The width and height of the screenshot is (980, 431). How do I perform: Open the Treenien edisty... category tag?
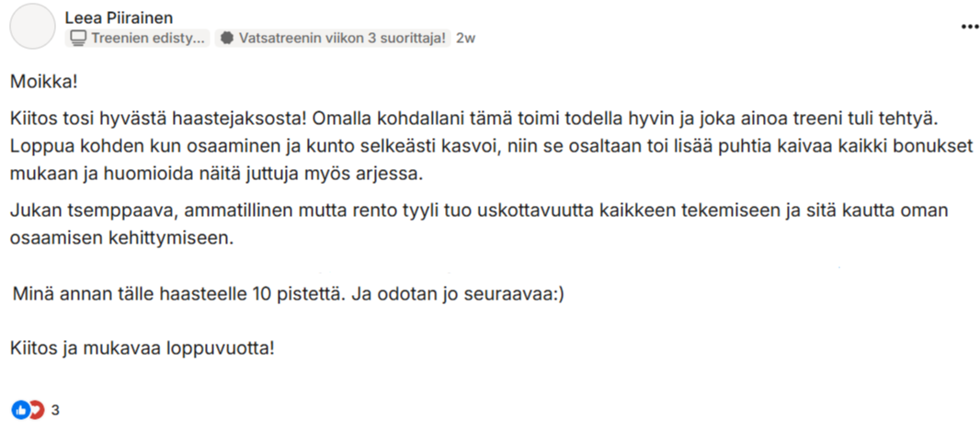(137, 38)
